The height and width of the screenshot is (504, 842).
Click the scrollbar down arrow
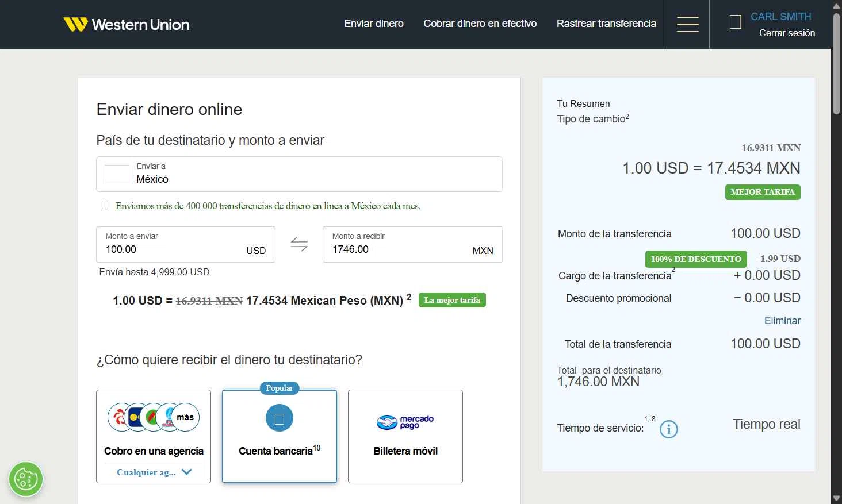click(x=836, y=498)
